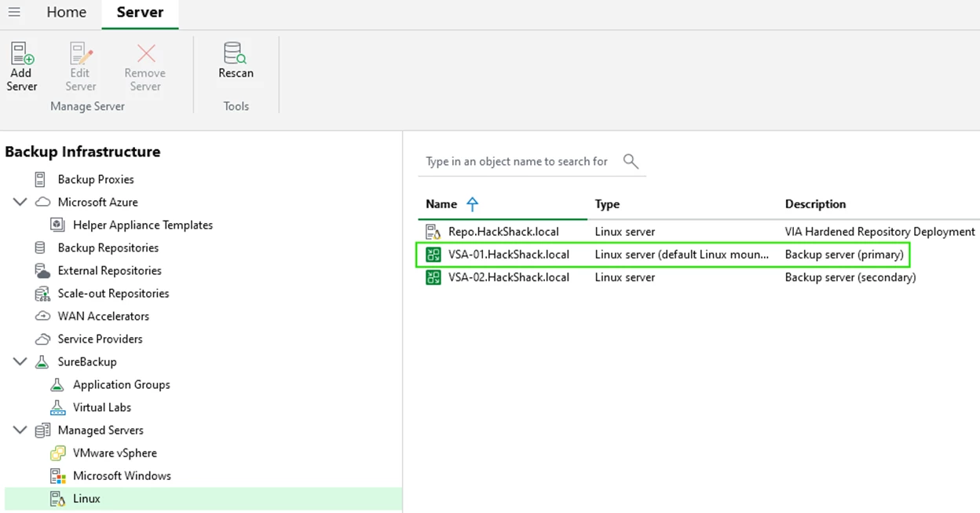Open the hamburger main menu

click(14, 12)
